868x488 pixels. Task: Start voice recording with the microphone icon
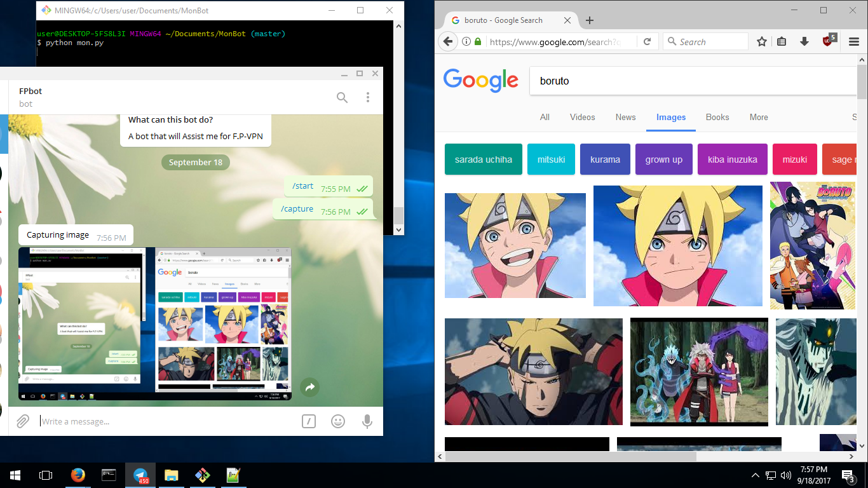367,421
